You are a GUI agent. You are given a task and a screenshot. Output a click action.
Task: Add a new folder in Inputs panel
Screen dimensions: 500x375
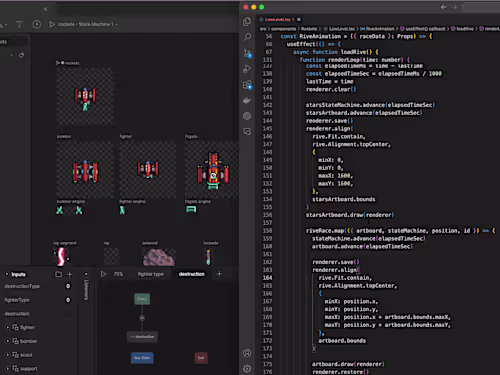(x=58, y=274)
